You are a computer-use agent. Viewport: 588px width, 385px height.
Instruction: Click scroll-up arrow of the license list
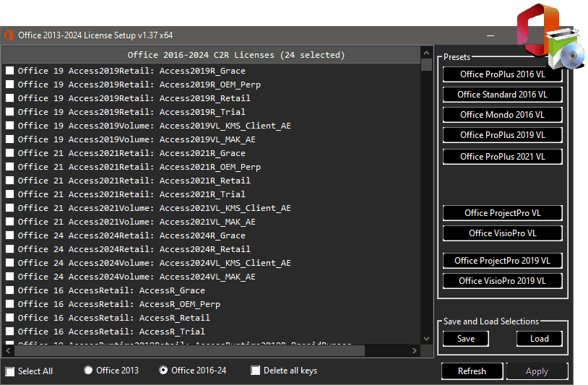(426, 53)
